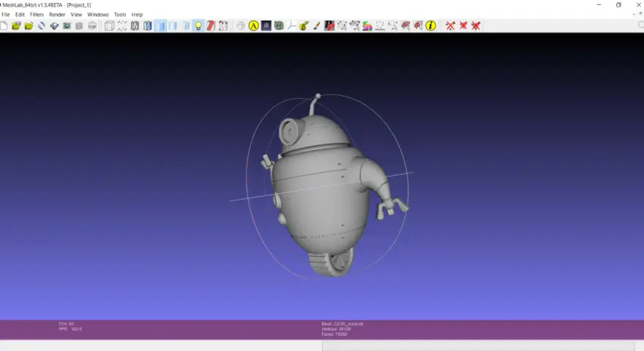Click the Faces count text
644x351 pixels.
click(334, 334)
